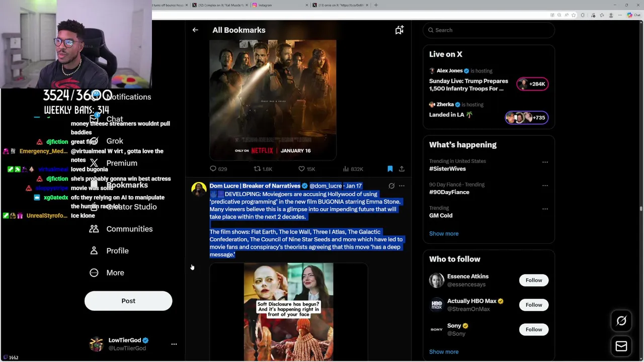
Task: Open more options for the #90DayFiance trend
Action: click(545, 186)
